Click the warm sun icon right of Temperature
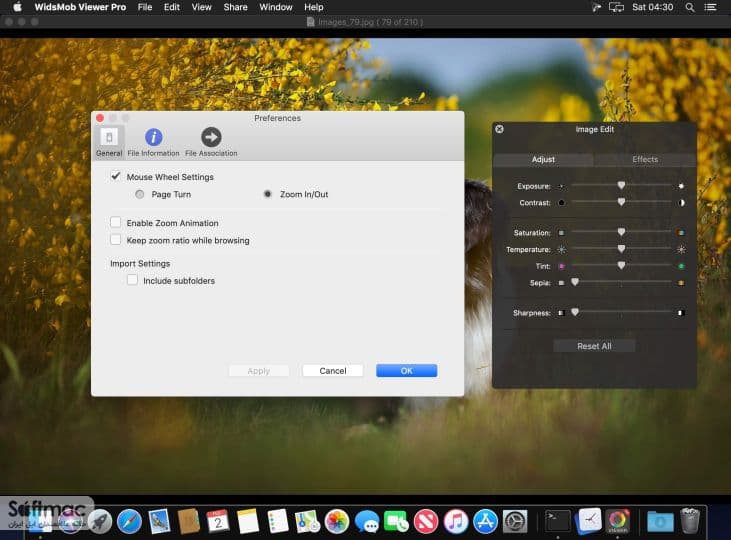 click(x=681, y=249)
